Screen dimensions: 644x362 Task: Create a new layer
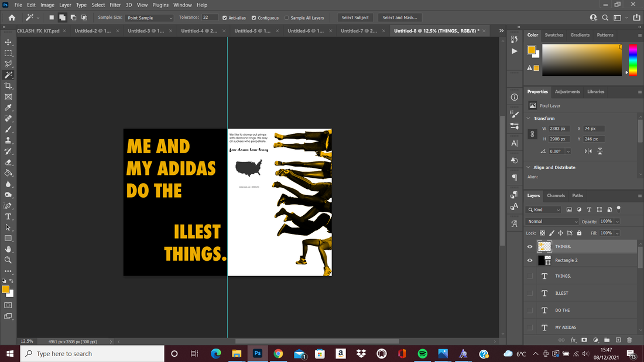pyautogui.click(x=618, y=340)
